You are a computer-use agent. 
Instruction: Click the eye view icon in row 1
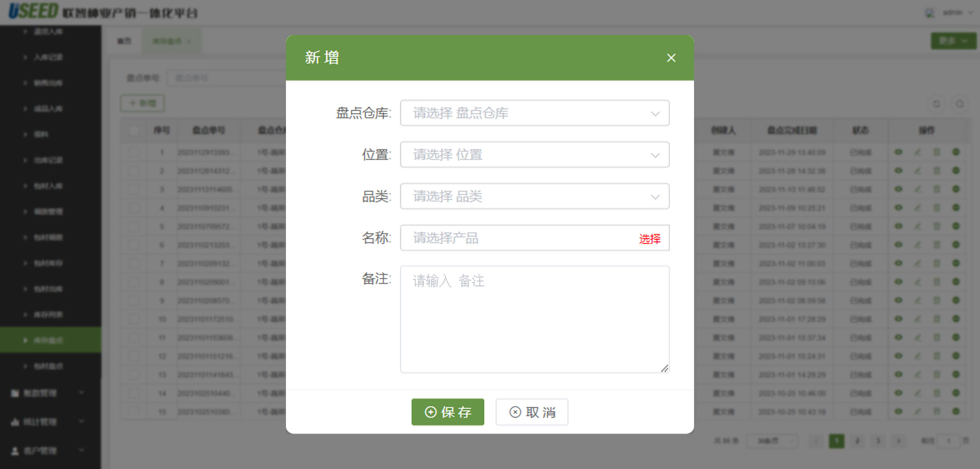[x=899, y=152]
